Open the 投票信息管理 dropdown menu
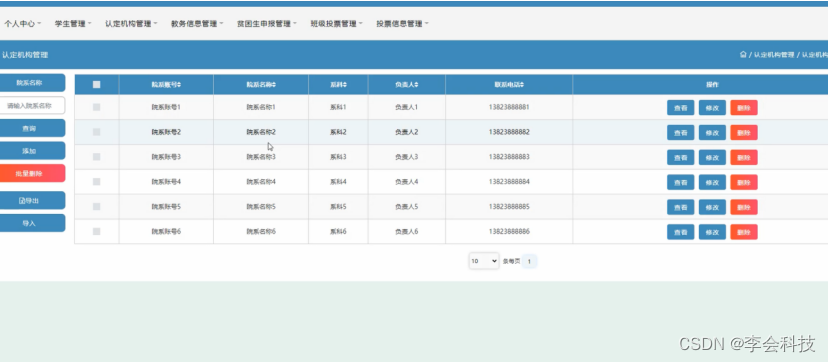 (x=402, y=24)
